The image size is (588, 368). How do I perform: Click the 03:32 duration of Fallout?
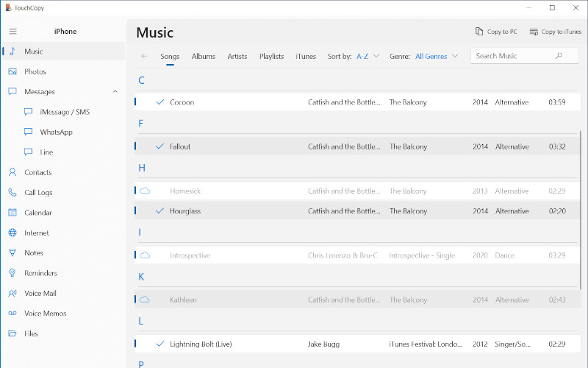coord(557,146)
